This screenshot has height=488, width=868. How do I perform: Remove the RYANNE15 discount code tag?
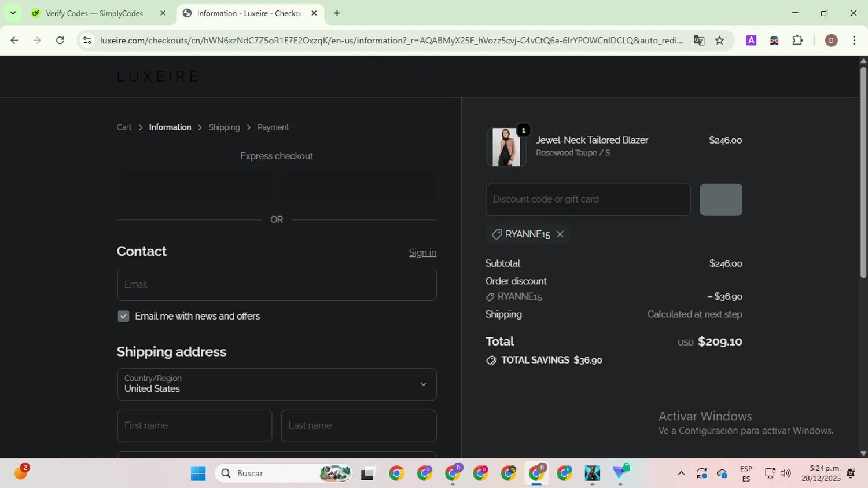tap(560, 234)
